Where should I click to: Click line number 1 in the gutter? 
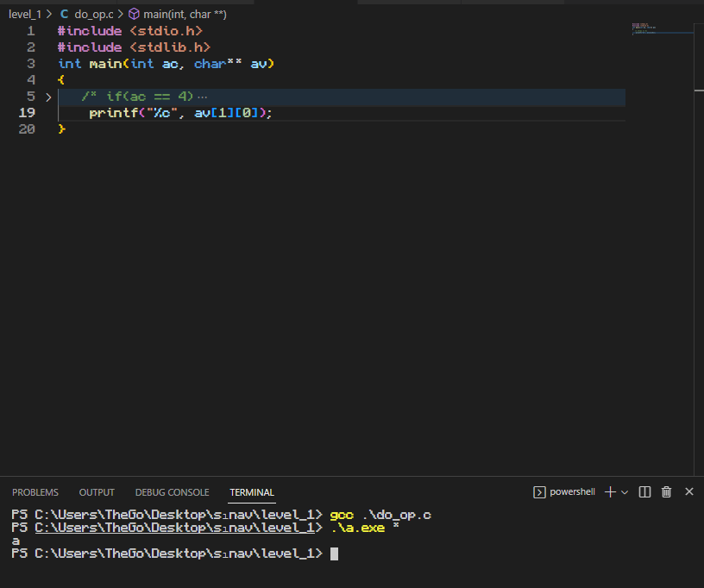pyautogui.click(x=30, y=31)
